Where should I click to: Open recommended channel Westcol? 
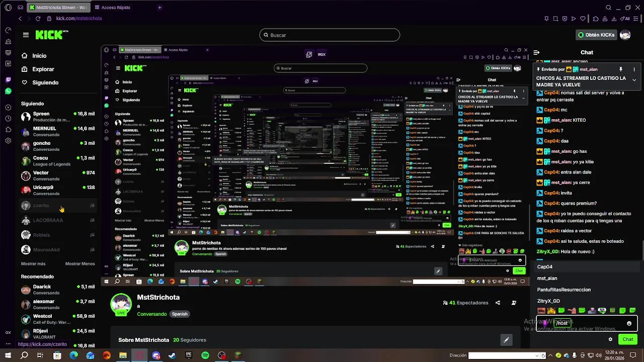point(58,319)
